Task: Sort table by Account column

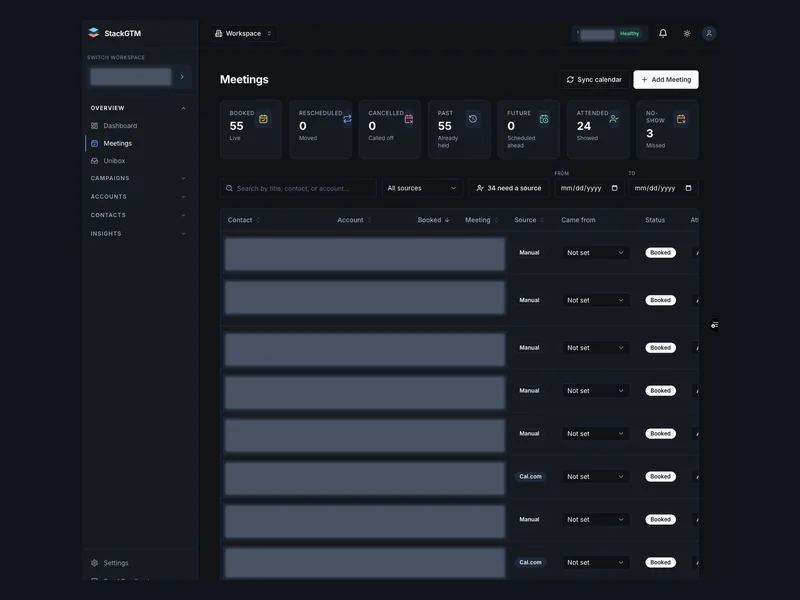Action: point(354,220)
